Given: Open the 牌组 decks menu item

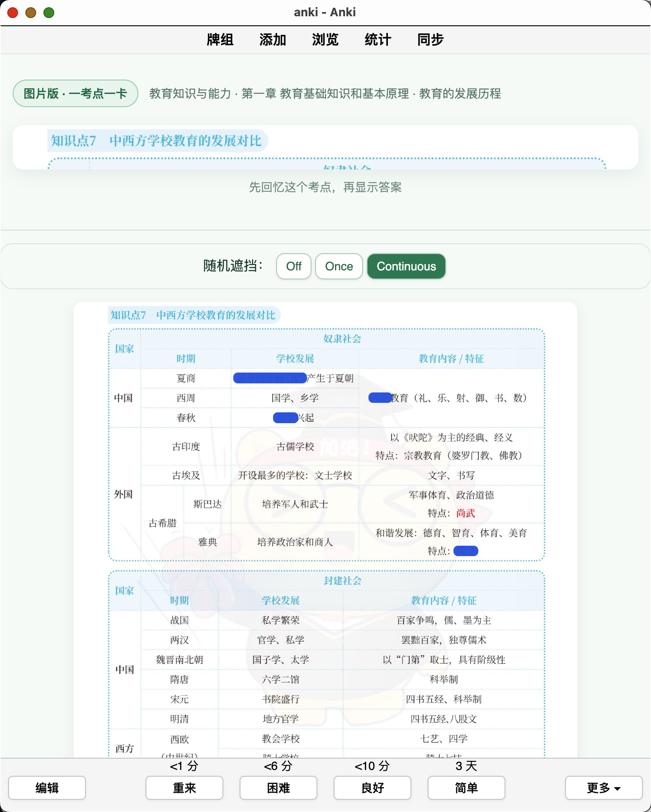Looking at the screenshot, I should [x=220, y=40].
